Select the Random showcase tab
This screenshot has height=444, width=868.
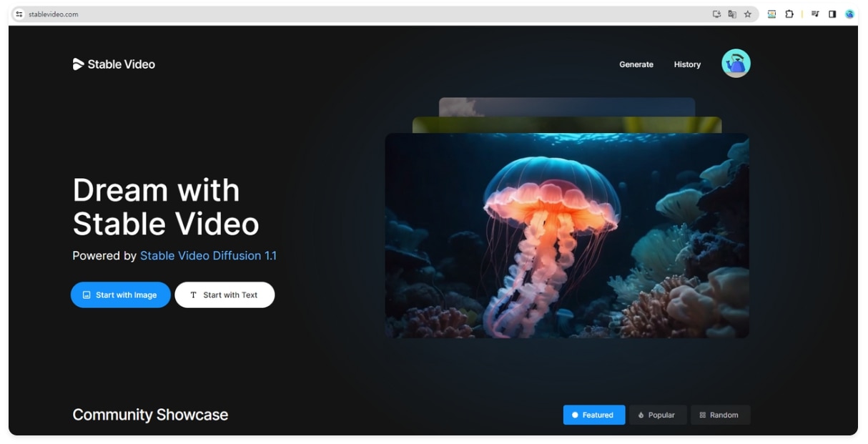(x=720, y=415)
